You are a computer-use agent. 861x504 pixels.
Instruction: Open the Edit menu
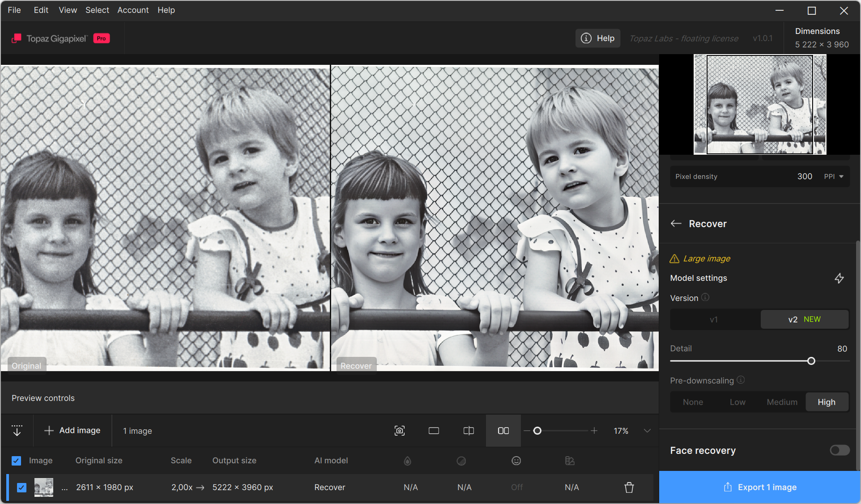click(41, 10)
